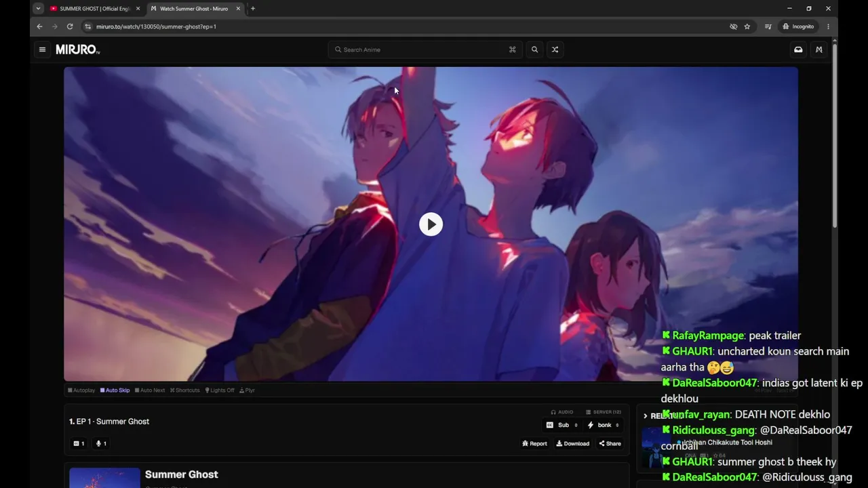Open the Sub audio dropdown
This screenshot has height=488, width=868.
click(x=562, y=425)
